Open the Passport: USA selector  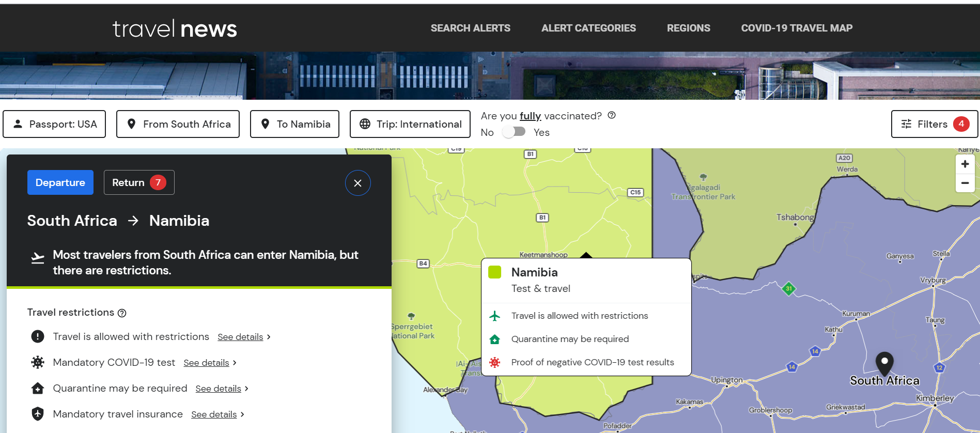click(54, 124)
